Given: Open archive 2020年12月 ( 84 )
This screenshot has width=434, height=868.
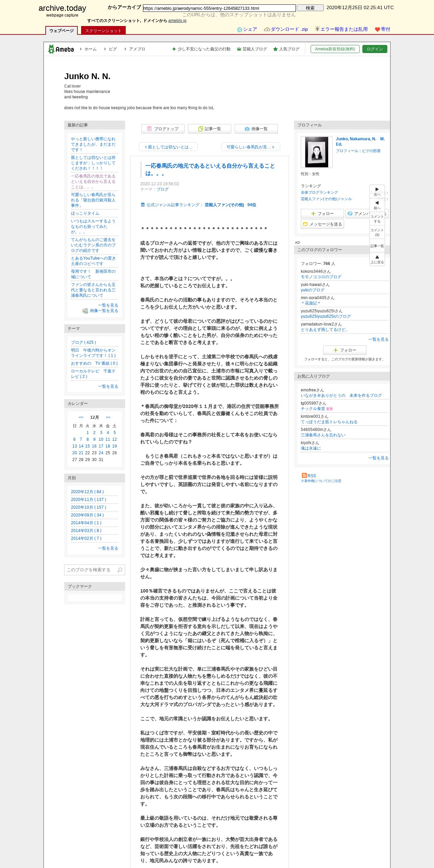Looking at the screenshot, I should point(88,492).
